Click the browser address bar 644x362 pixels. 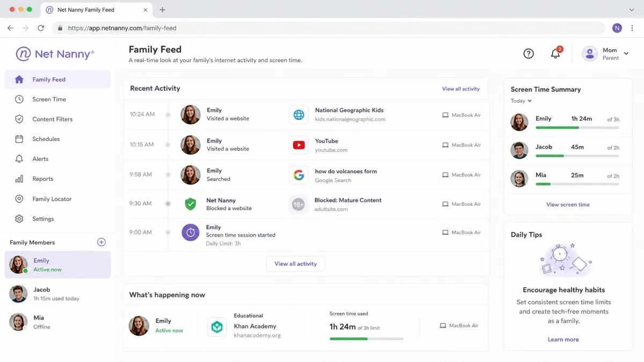328,28
